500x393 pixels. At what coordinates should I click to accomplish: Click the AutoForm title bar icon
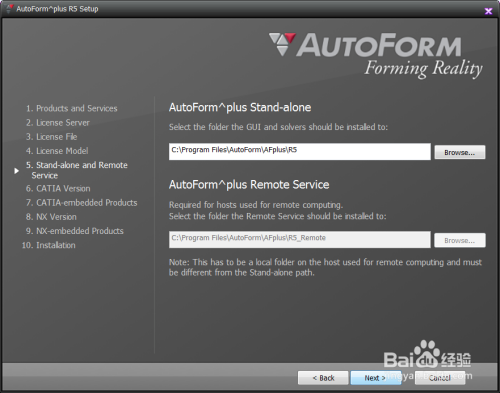pyautogui.click(x=10, y=9)
